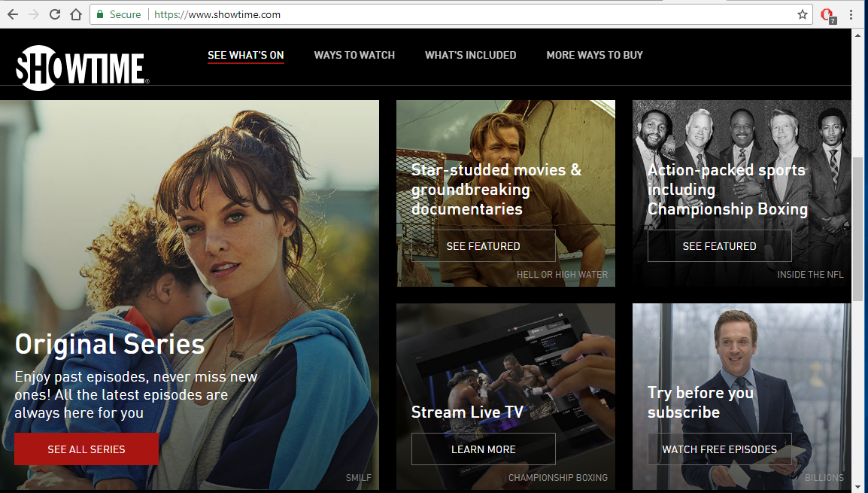
Task: Open the Ways to Watch menu item
Action: 354,56
